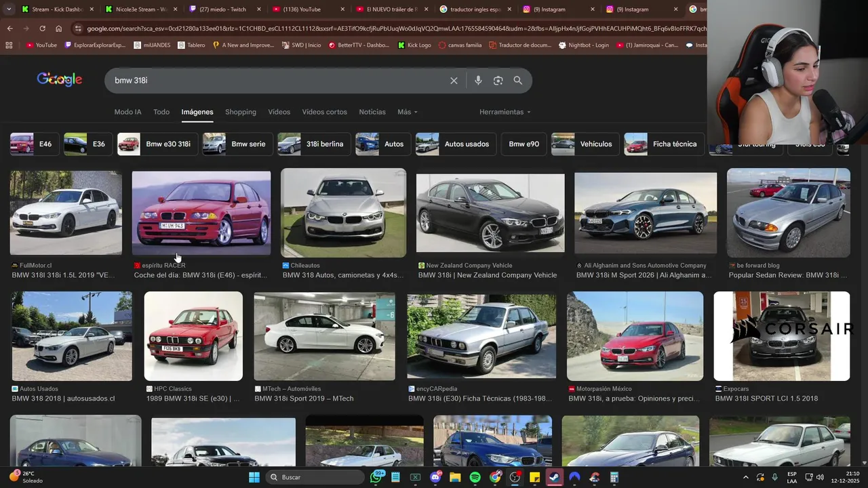
Task: Open link BMW 318 2018 | autosusados.cl
Action: tap(63, 399)
